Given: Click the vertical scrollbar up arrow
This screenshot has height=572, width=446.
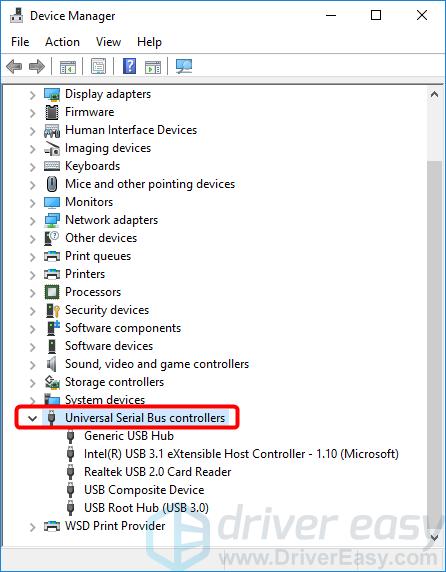Looking at the screenshot, I should (434, 95).
